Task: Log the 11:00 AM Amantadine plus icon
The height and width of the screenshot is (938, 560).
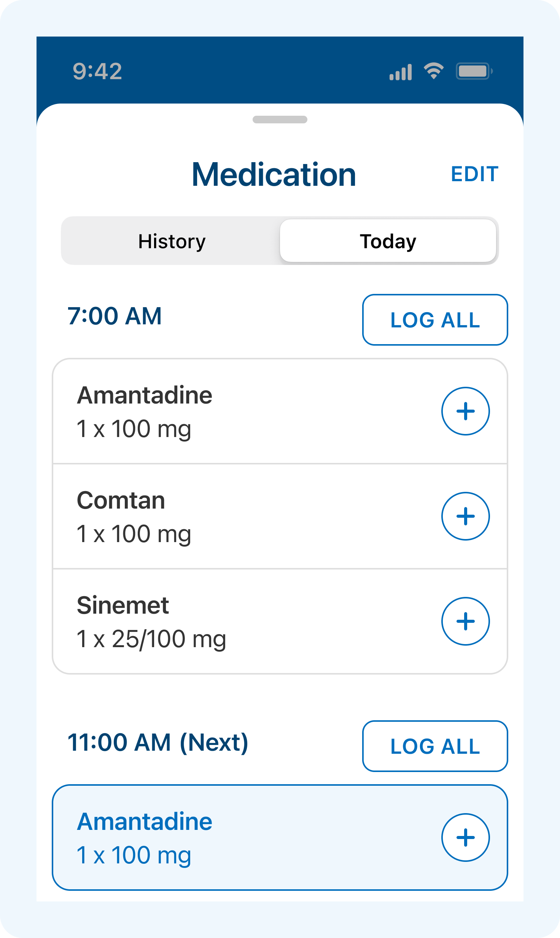Action: (x=465, y=837)
